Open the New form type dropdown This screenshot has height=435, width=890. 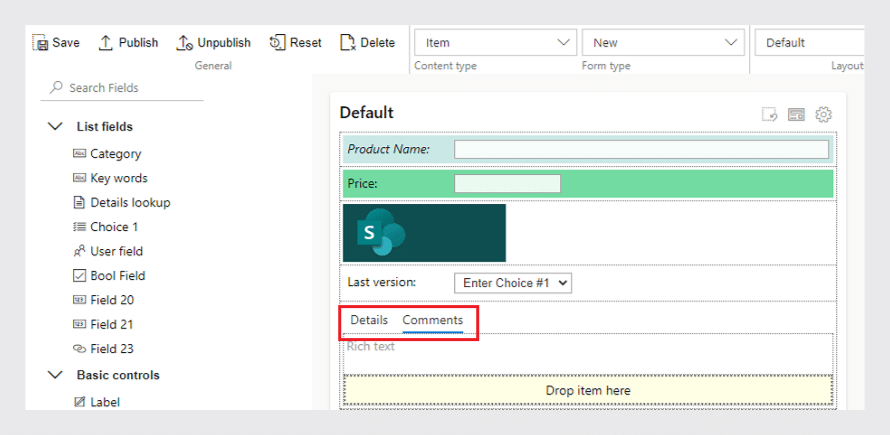pyautogui.click(x=663, y=43)
